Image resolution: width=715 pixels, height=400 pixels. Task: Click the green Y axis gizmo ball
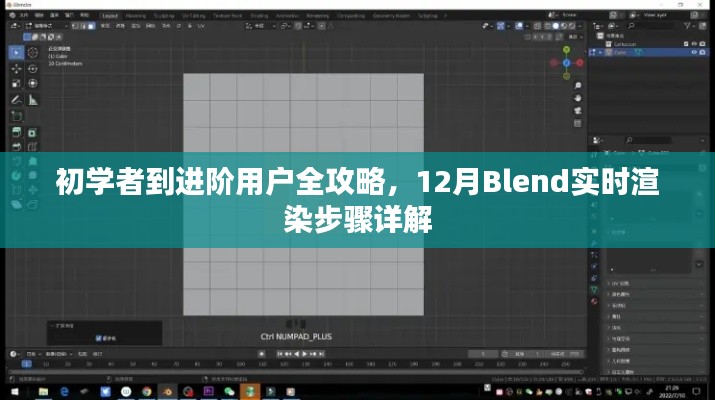566,49
